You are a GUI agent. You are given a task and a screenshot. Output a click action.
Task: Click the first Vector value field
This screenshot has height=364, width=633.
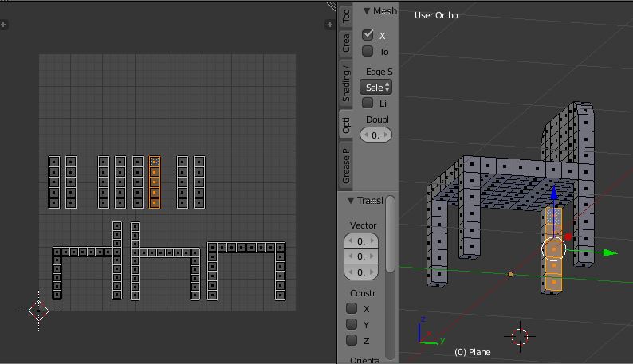pos(361,241)
